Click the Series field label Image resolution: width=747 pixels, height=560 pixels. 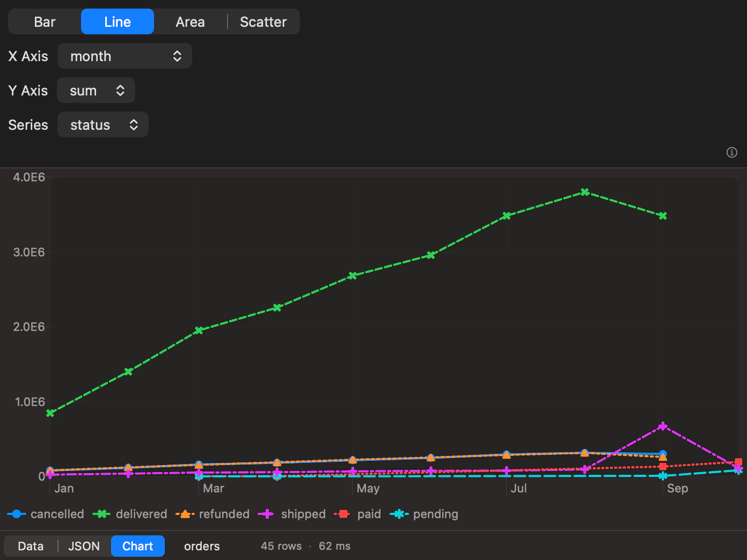[x=28, y=124]
